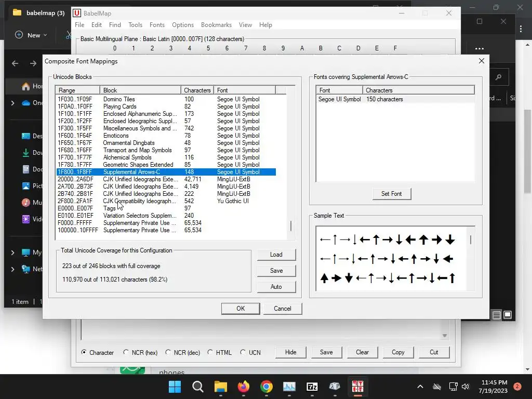The width and height of the screenshot is (532, 399).
Task: Click Explorer back arrow
Action: click(x=15, y=63)
